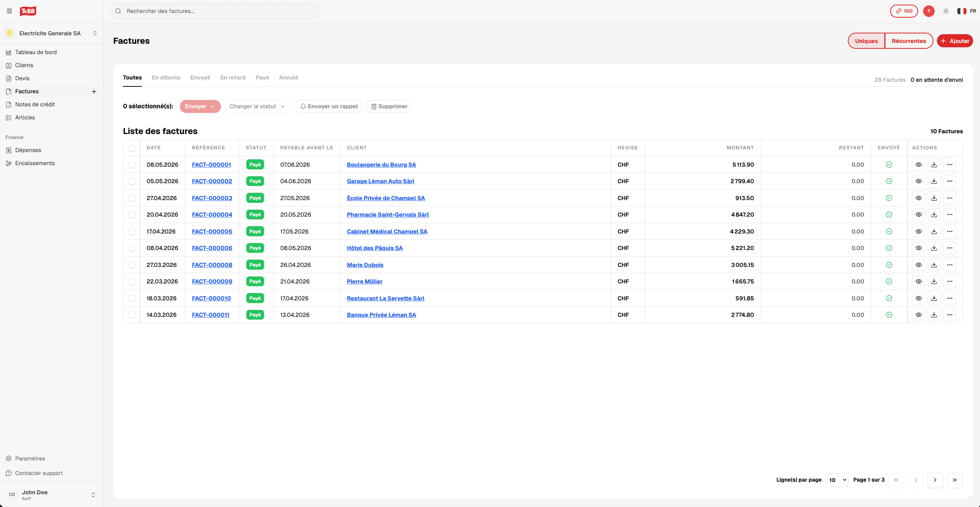Check the FACT-000005 row checkbox
980x507 pixels.
click(131, 232)
